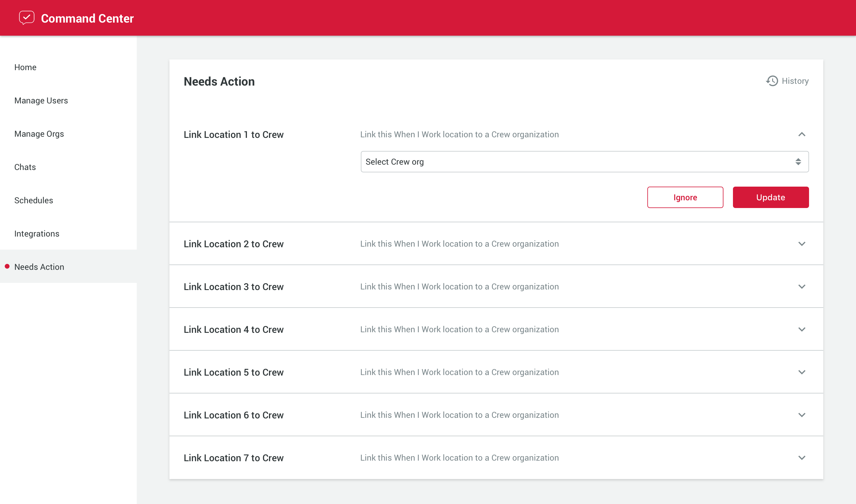Click the History link text

click(x=795, y=81)
